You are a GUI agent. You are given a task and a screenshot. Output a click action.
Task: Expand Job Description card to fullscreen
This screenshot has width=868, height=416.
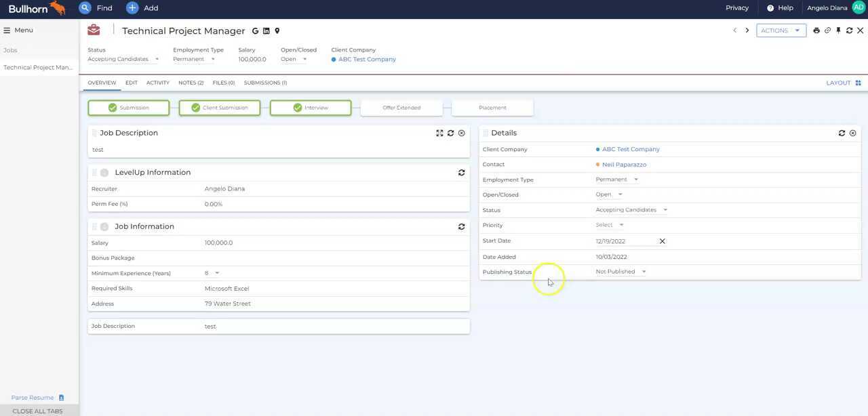click(x=439, y=133)
